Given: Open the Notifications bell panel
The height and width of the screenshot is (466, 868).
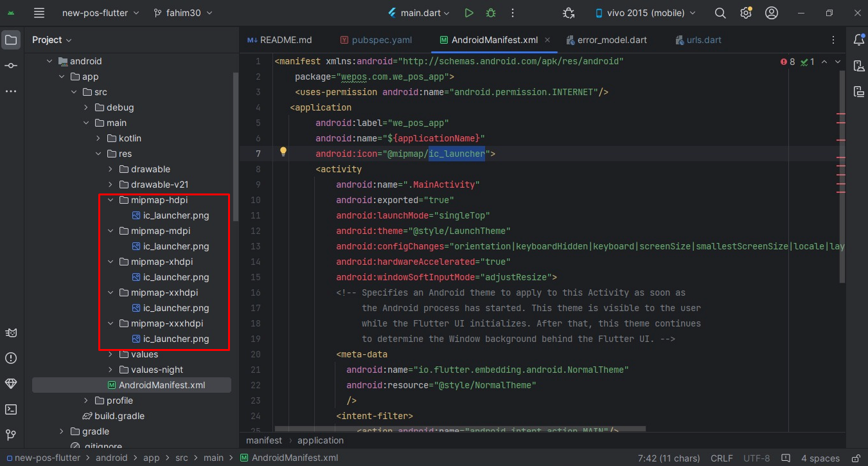Looking at the screenshot, I should click(858, 40).
